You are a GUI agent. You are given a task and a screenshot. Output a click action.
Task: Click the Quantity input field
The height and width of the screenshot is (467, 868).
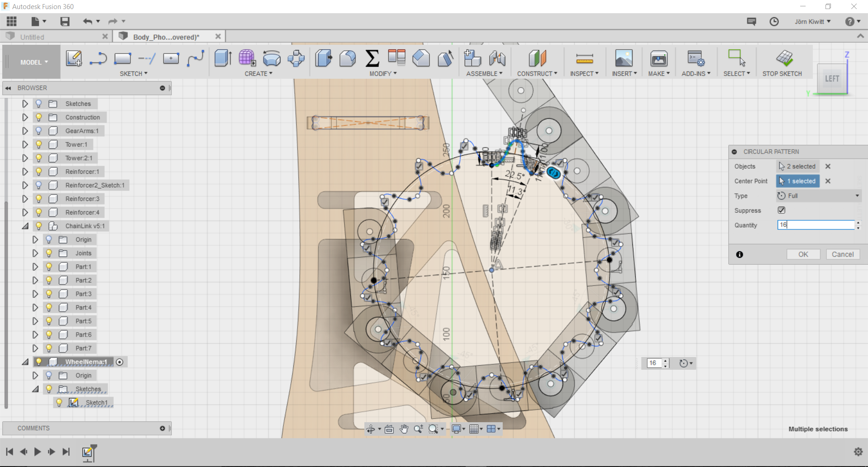815,225
